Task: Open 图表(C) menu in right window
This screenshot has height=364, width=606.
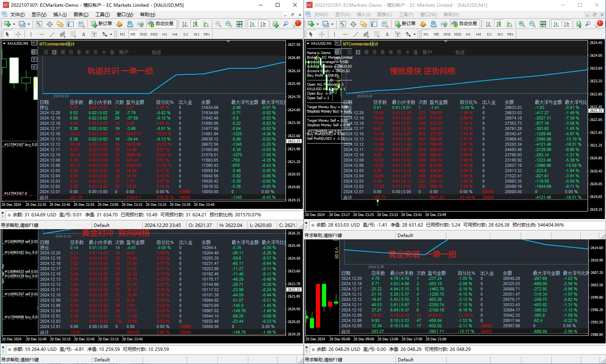Action: (x=384, y=15)
